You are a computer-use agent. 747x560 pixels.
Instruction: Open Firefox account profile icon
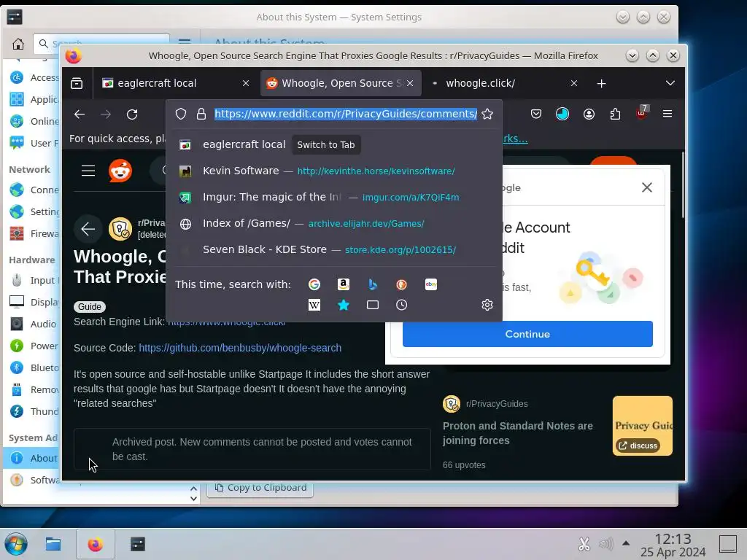(589, 114)
